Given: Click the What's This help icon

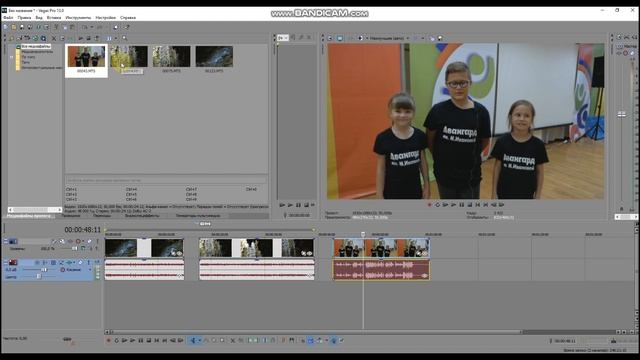Looking at the screenshot, I should (x=127, y=27).
